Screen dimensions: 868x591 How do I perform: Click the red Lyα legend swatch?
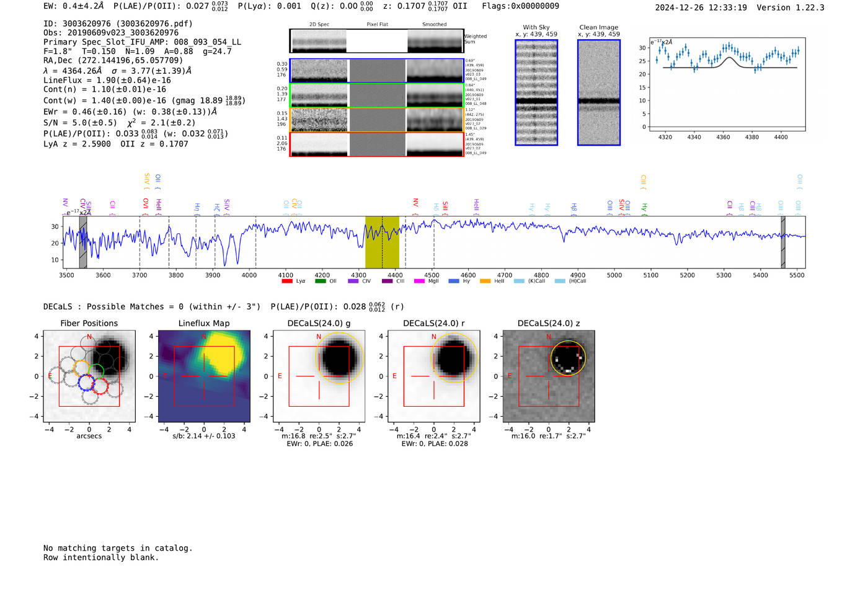287,282
